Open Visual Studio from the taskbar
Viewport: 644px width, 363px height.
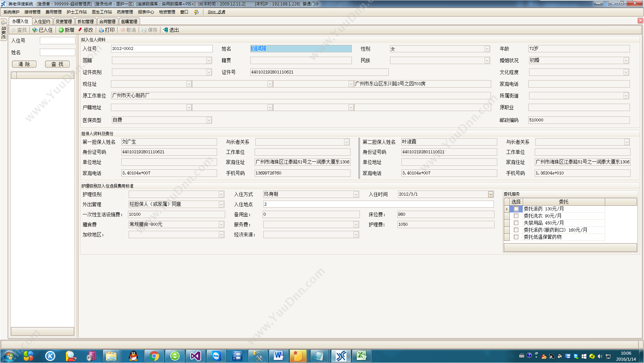tap(195, 356)
